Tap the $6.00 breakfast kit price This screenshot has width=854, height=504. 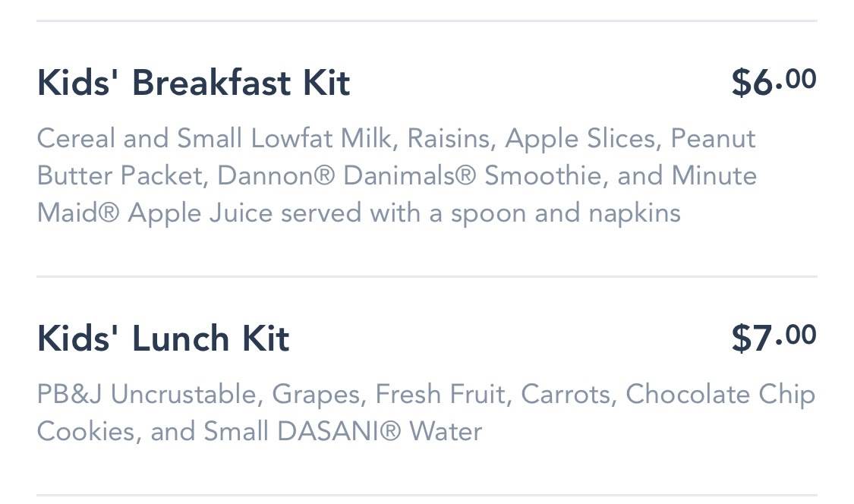pyautogui.click(x=773, y=82)
